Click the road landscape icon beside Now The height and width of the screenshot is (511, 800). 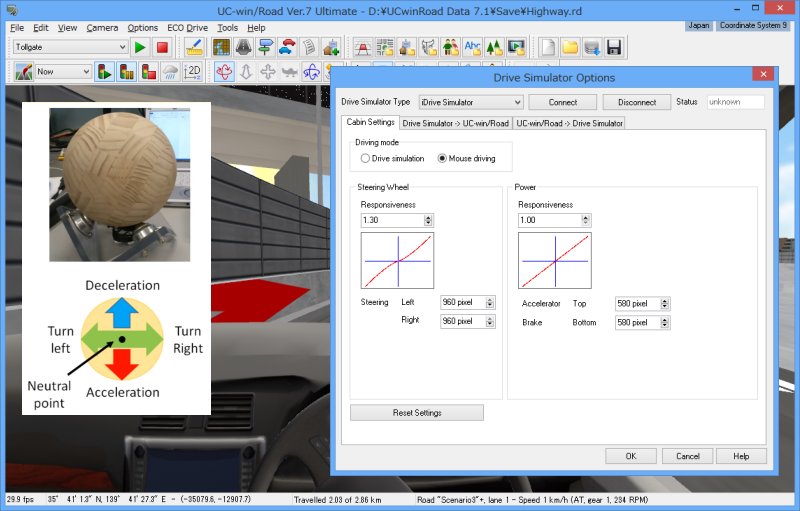pyautogui.click(x=23, y=72)
